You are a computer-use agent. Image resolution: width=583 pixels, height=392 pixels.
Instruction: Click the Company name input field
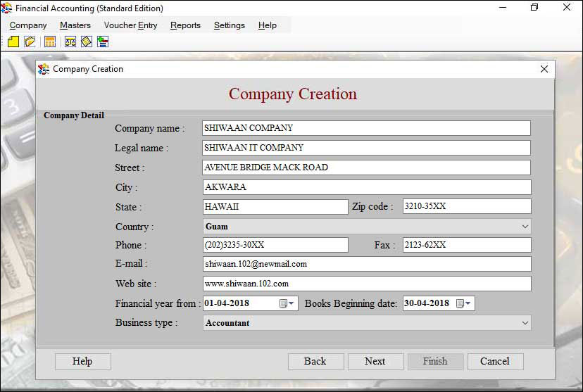(x=367, y=128)
